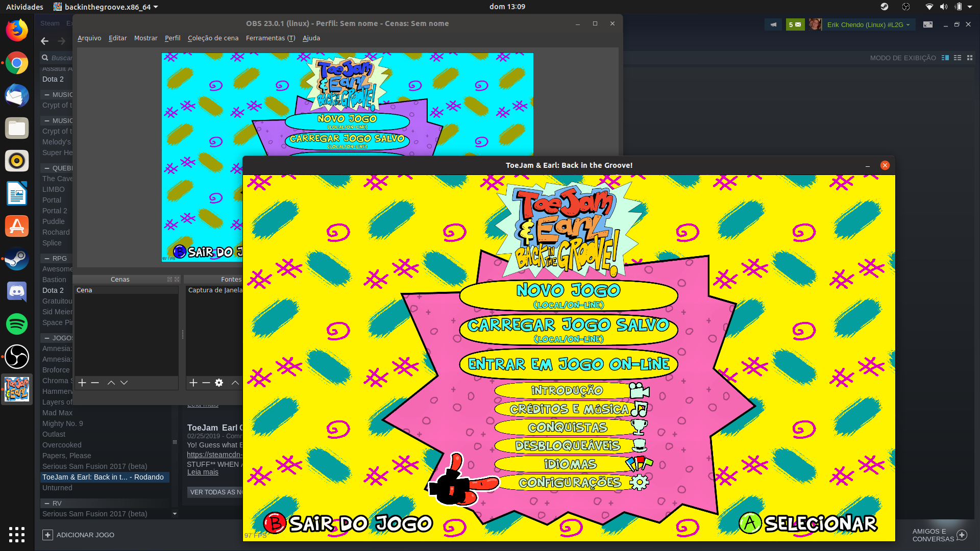Screen dimensions: 980x551
Task: Switch Steam library to detail view
Action: pyautogui.click(x=945, y=58)
